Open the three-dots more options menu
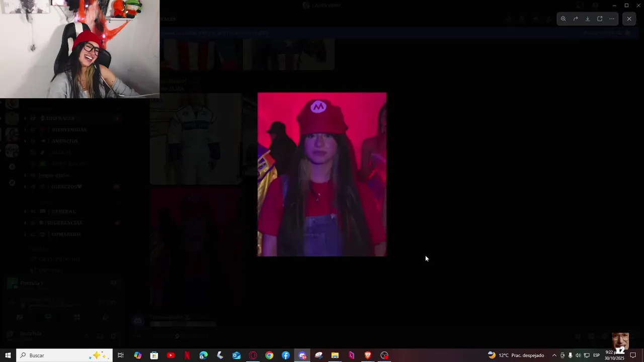 tap(612, 19)
